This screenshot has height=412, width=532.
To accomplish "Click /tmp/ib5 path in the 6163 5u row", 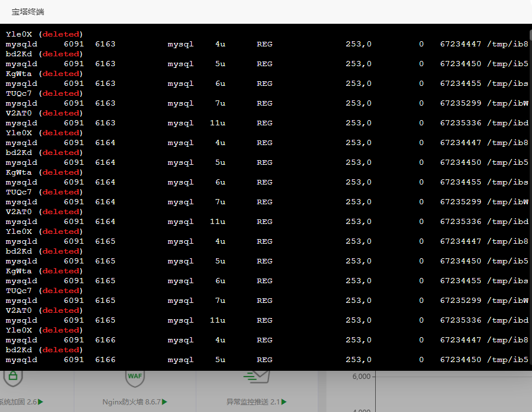I will [x=508, y=64].
